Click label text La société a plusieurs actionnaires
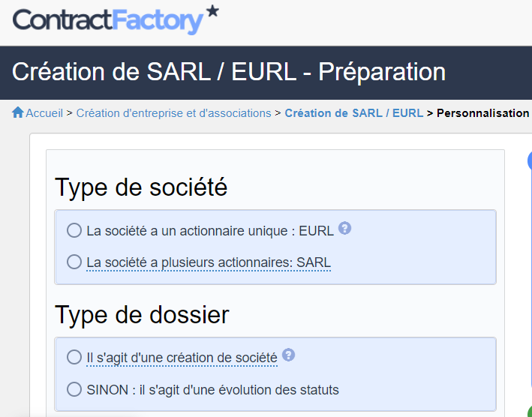 209,262
